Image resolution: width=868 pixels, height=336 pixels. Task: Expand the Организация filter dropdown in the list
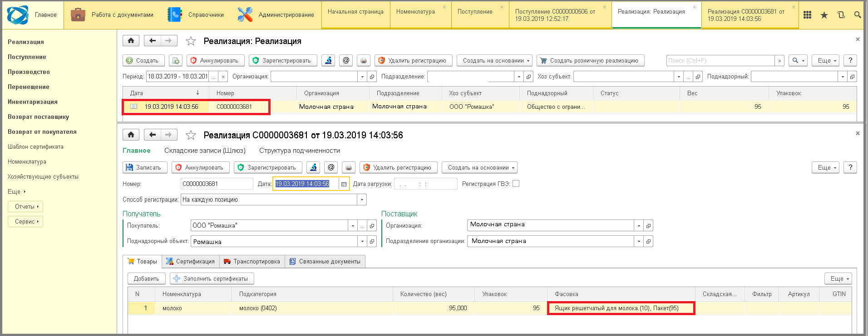[362, 77]
